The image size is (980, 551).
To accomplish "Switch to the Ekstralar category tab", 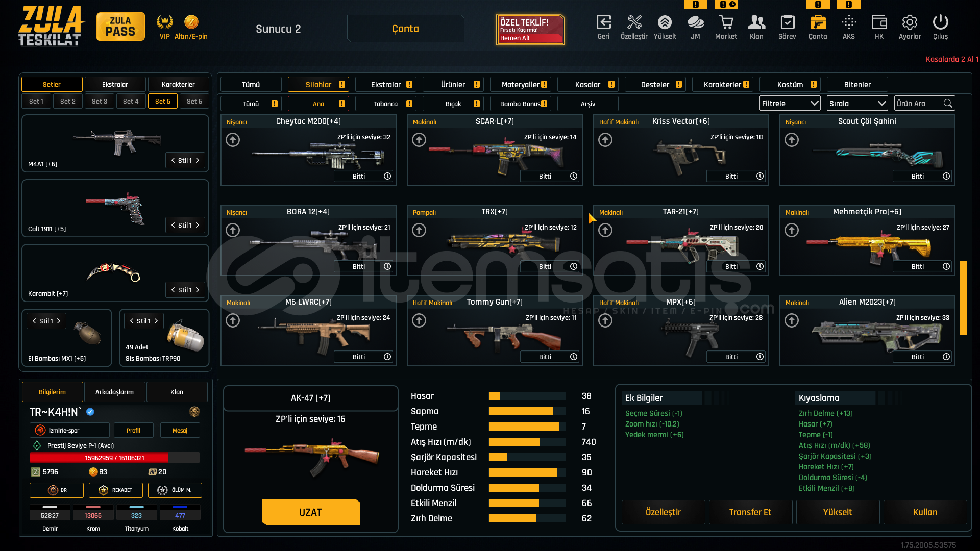I will coord(386,84).
